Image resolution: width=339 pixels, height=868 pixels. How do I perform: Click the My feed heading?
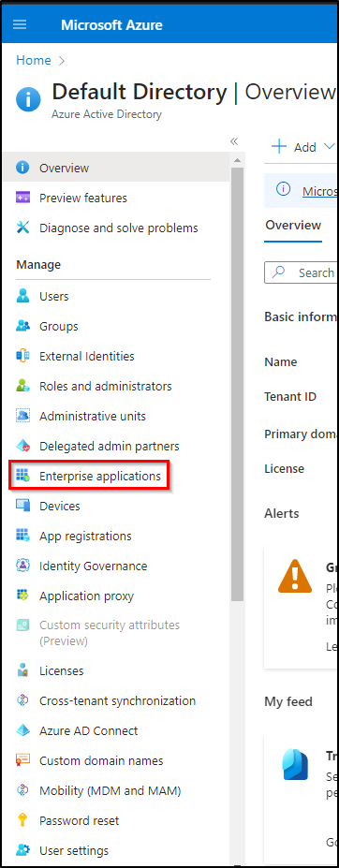click(x=288, y=701)
